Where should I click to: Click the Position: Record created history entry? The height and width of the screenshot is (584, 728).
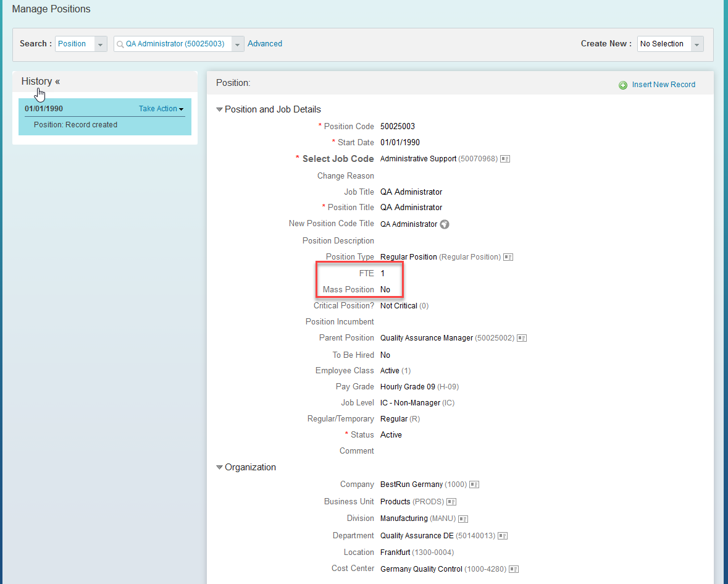(76, 125)
